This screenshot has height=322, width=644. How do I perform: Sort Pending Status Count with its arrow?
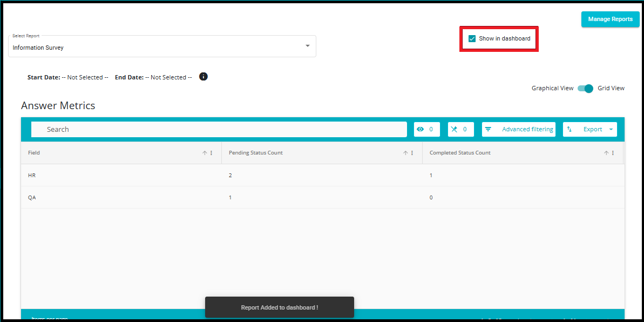tap(405, 153)
